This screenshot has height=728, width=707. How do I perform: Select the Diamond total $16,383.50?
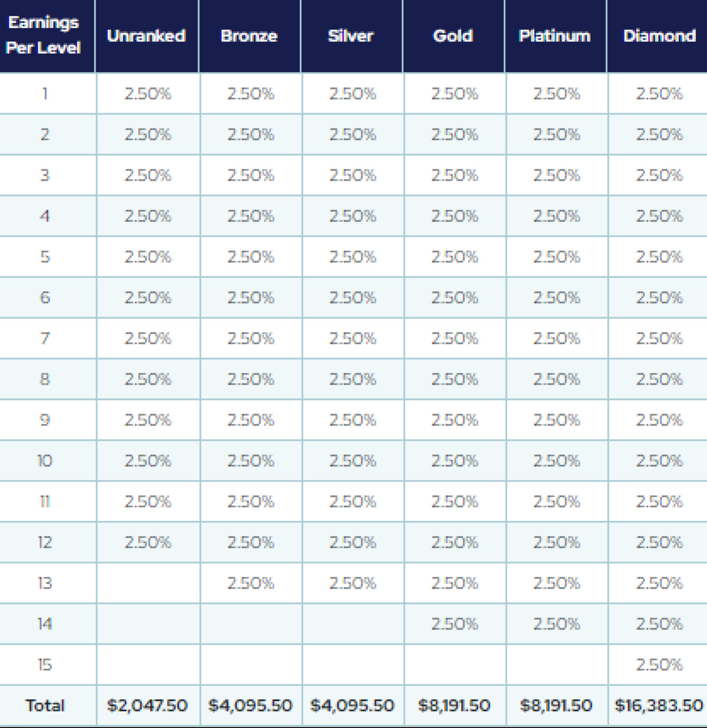tap(659, 705)
